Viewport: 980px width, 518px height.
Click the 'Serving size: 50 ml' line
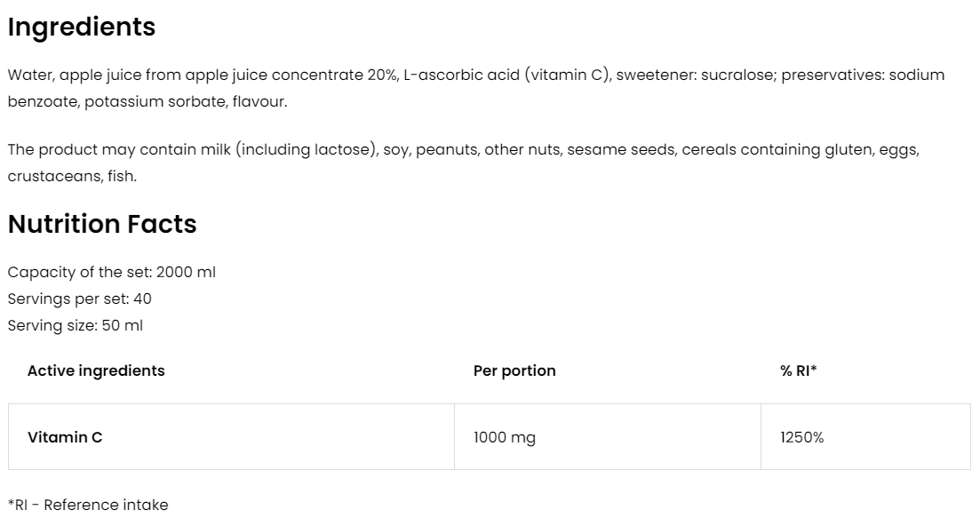pyautogui.click(x=75, y=325)
